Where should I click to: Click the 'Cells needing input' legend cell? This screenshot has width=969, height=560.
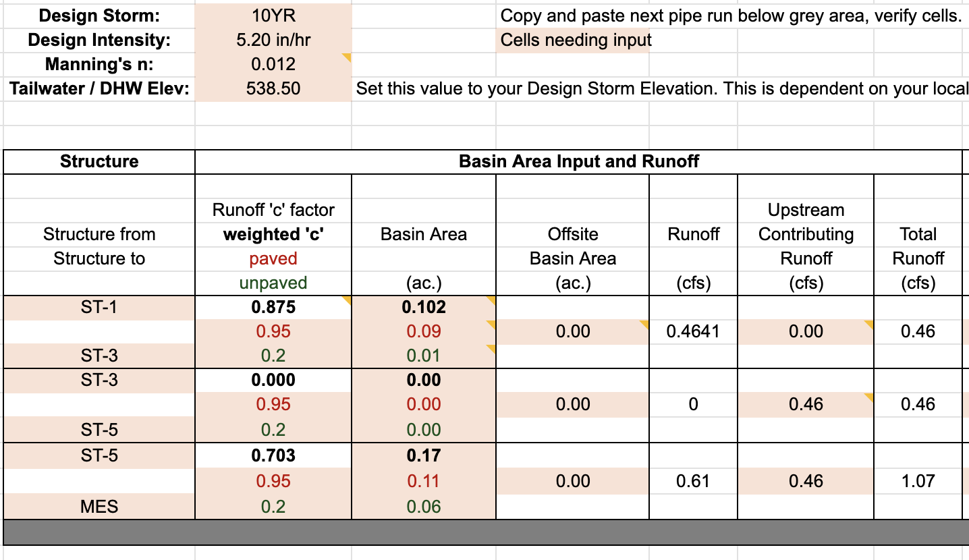(573, 40)
